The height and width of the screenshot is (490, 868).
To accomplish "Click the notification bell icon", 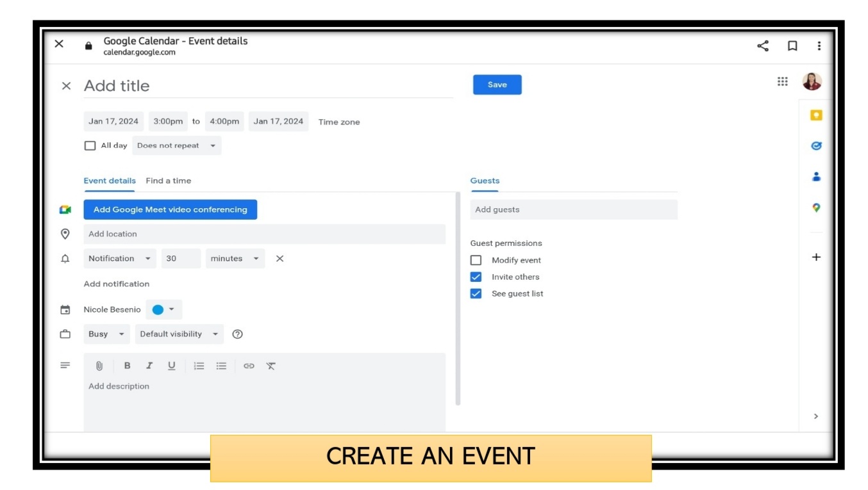I will click(x=65, y=259).
